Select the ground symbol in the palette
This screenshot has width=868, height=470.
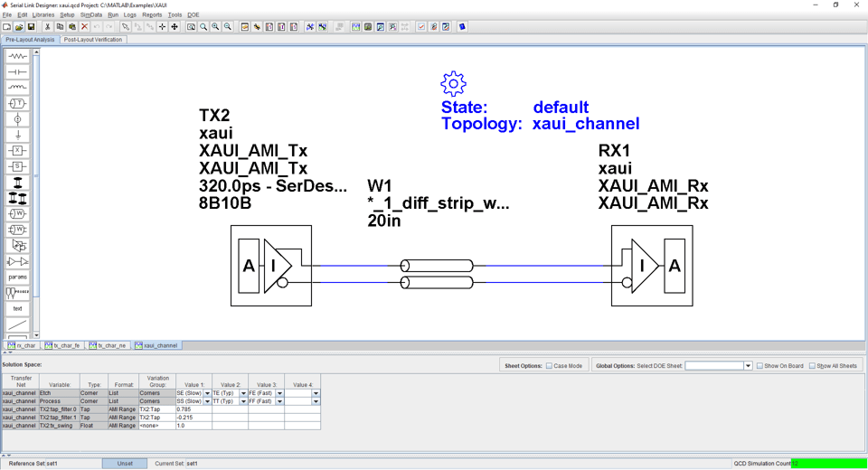click(x=17, y=135)
